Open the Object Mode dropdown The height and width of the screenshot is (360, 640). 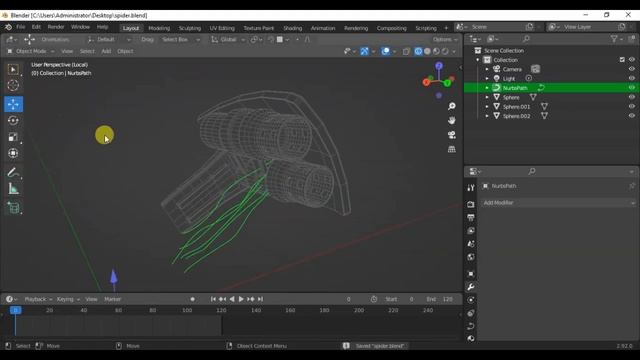click(x=31, y=51)
